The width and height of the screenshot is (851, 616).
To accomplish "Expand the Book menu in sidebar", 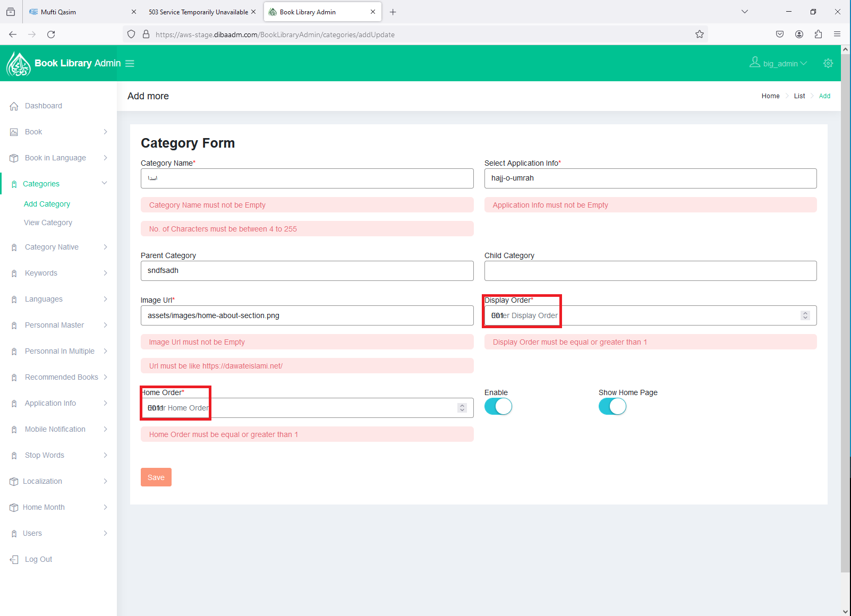I will point(105,132).
